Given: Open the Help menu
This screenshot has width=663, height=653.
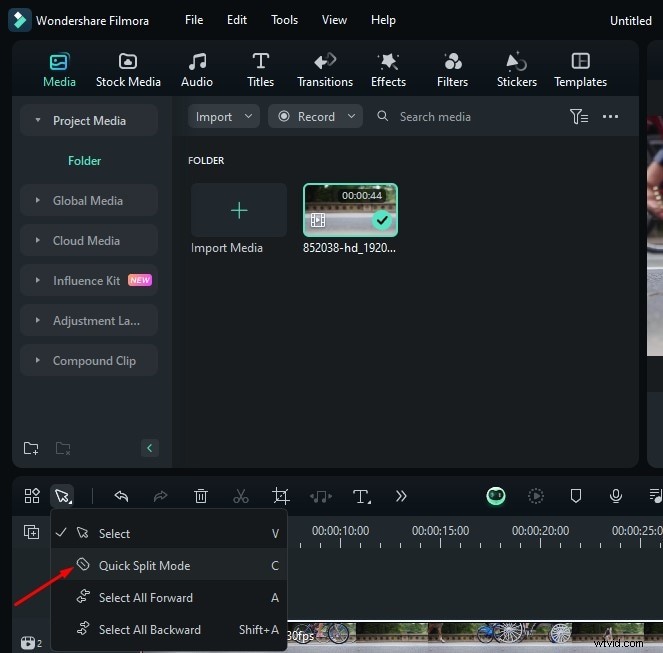Looking at the screenshot, I should click(383, 20).
